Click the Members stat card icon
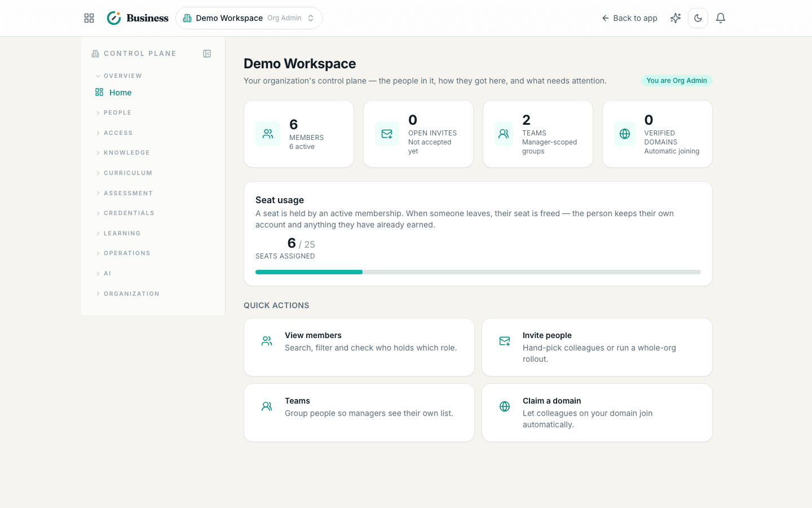 click(x=268, y=134)
